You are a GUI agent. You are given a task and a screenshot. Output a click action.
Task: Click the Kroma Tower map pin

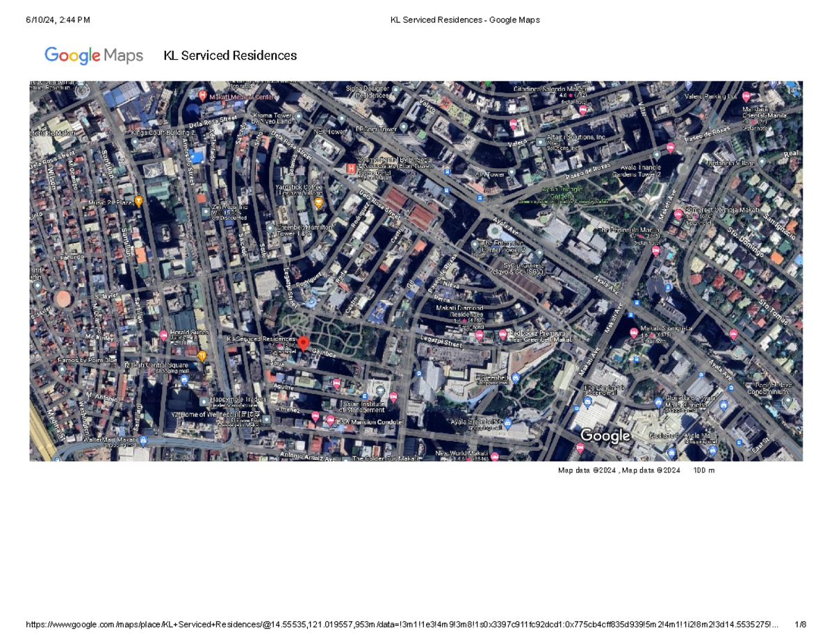pyautogui.click(x=298, y=117)
